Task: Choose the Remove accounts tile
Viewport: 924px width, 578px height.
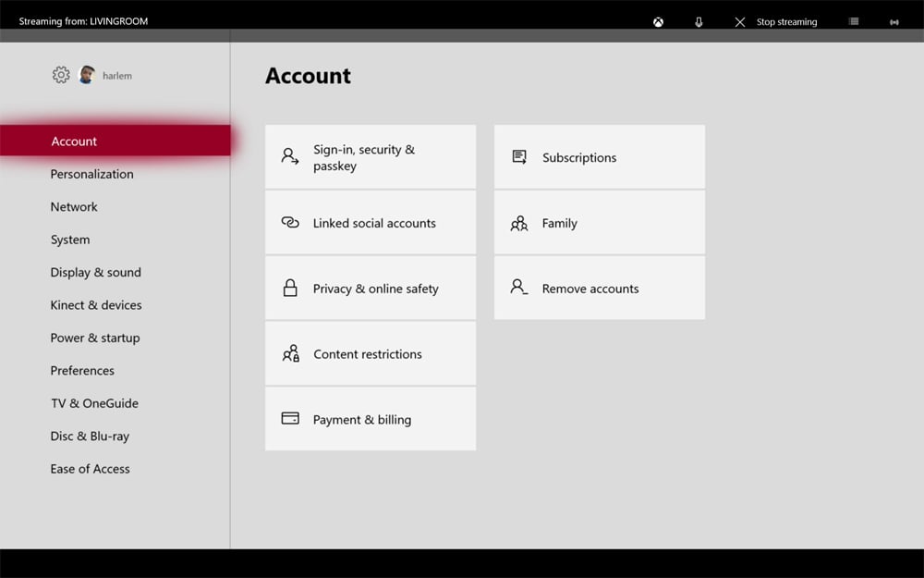Action: [x=599, y=289]
